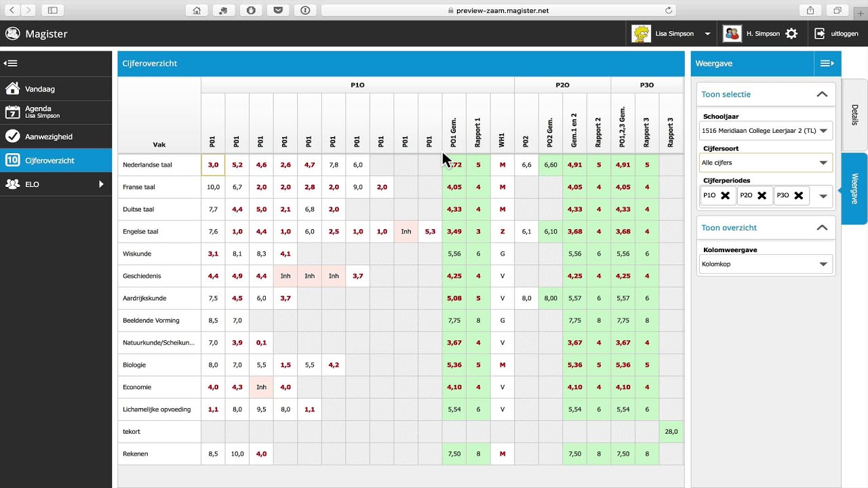
Task: Click the P1O period header
Action: (x=357, y=85)
